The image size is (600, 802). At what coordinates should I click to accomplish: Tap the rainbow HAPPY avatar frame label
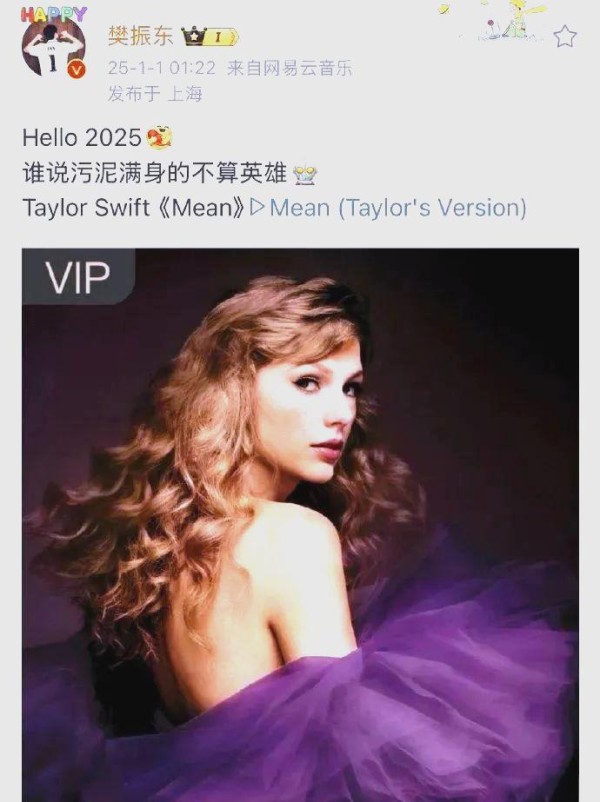tap(54, 14)
